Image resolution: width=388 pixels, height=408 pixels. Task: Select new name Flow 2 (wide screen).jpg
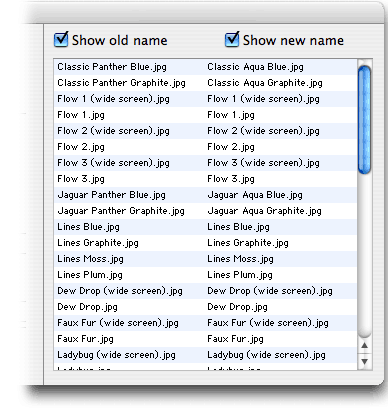point(263,131)
